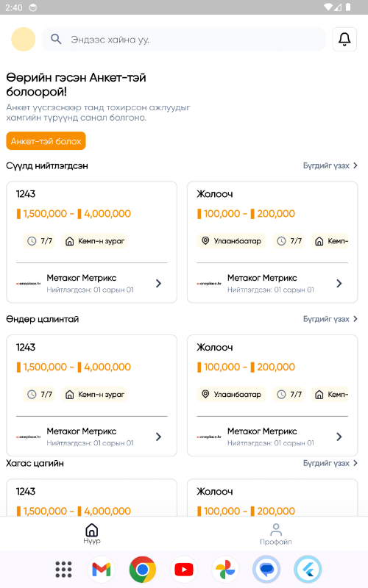Select the Нүүр home tab
Image resolution: width=368 pixels, height=588 pixels.
coord(92,534)
